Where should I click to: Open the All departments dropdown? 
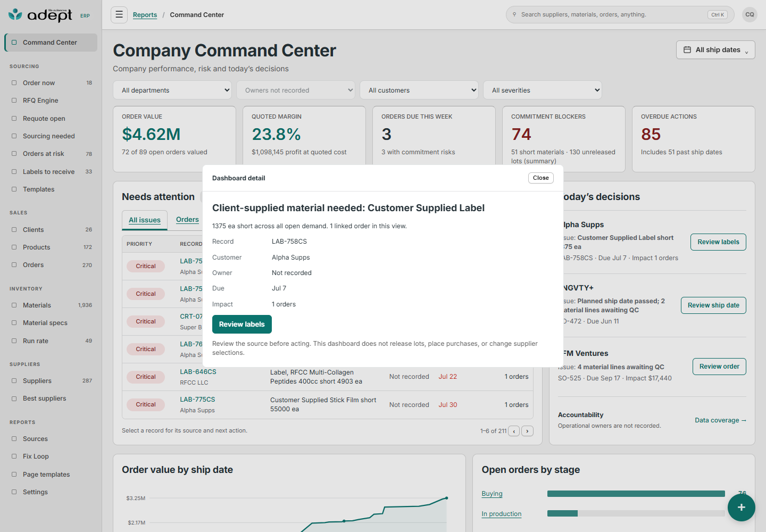tap(172, 90)
